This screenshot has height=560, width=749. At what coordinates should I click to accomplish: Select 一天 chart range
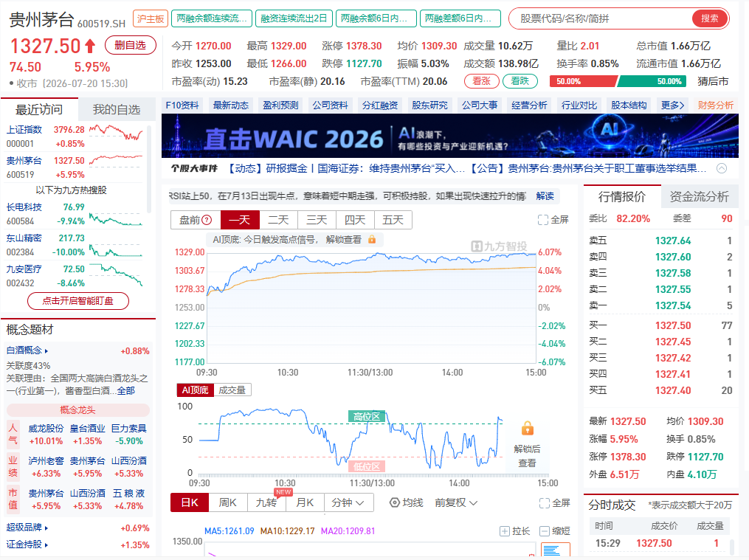pyautogui.click(x=240, y=220)
